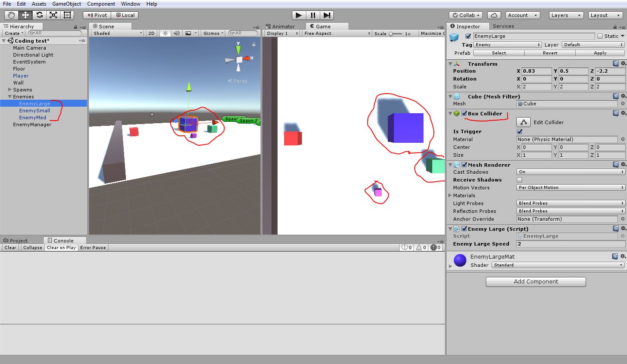Click prefab Select button
627x364 pixels.
[x=499, y=53]
